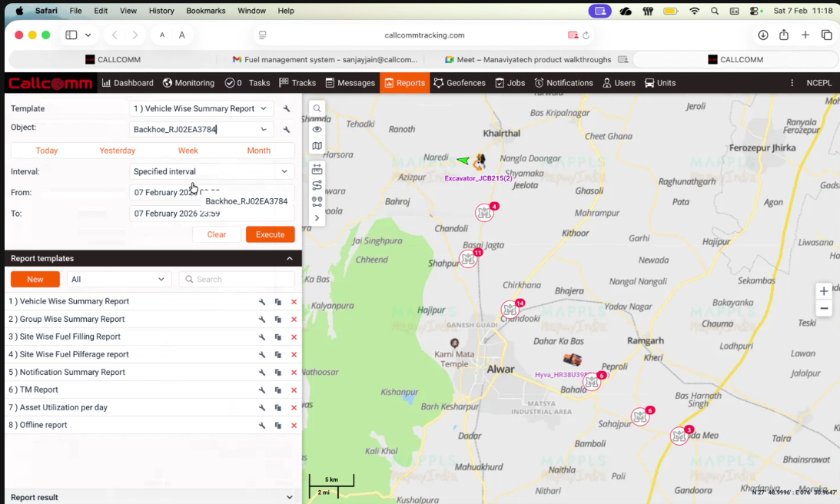Click the New button to create a template
Screen dimensions: 840x504
(x=35, y=279)
